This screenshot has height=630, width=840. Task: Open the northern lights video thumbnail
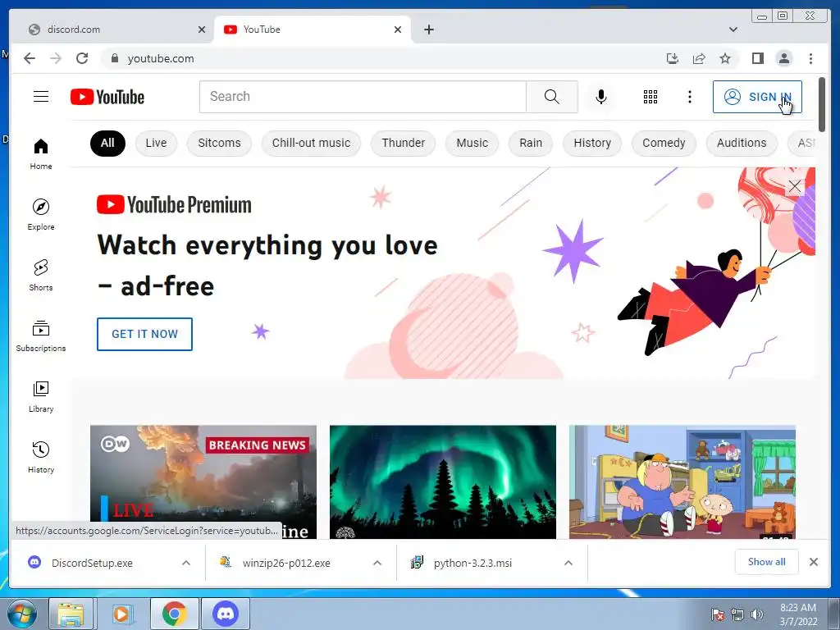[x=442, y=482]
